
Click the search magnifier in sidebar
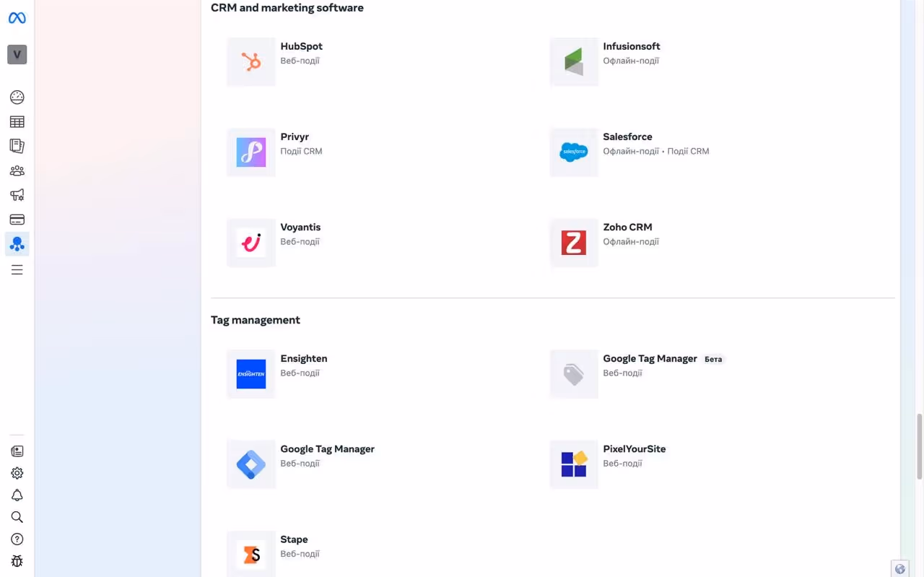(x=17, y=517)
